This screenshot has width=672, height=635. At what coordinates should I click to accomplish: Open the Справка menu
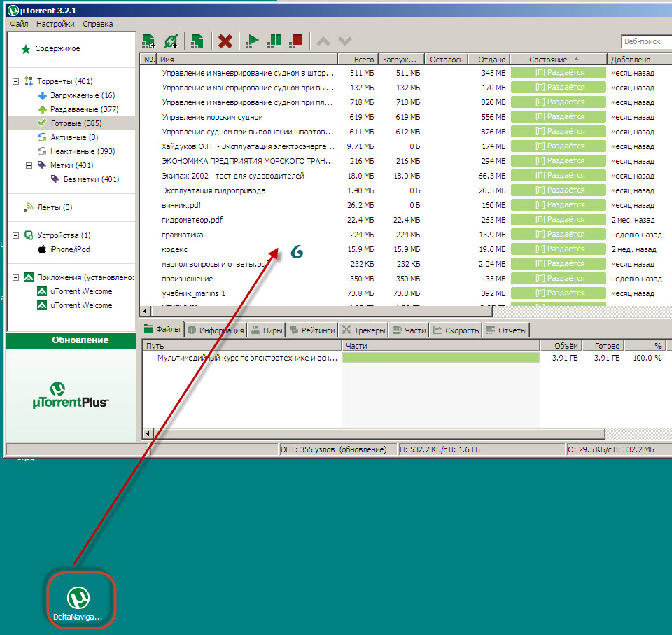(97, 24)
